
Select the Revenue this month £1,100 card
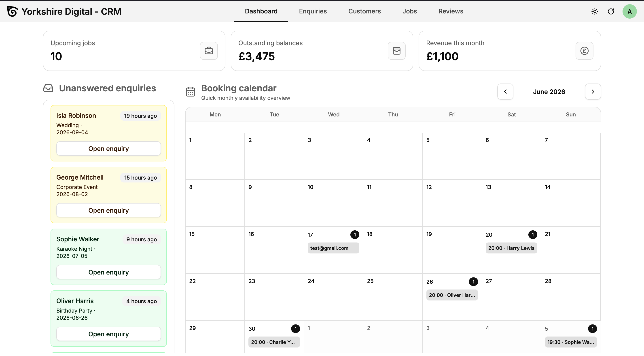tap(510, 51)
